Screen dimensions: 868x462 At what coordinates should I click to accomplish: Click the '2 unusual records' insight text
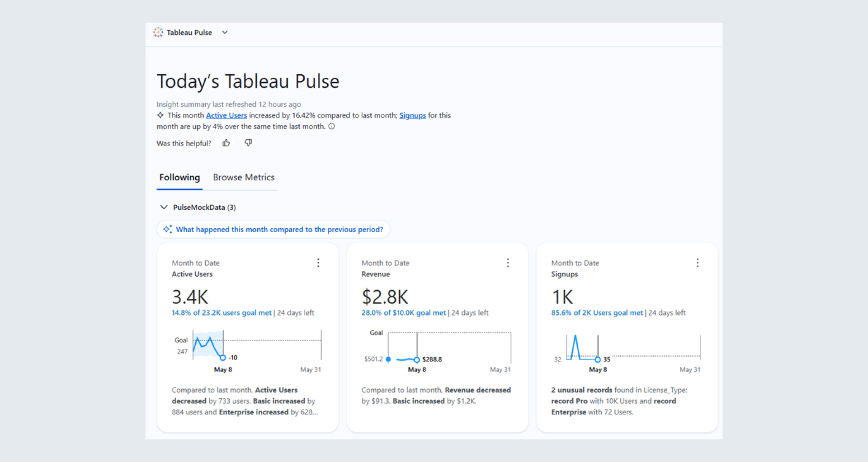pyautogui.click(x=619, y=401)
